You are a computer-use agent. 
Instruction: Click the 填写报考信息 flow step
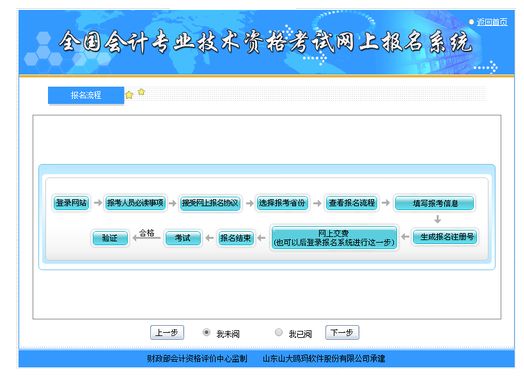(434, 203)
